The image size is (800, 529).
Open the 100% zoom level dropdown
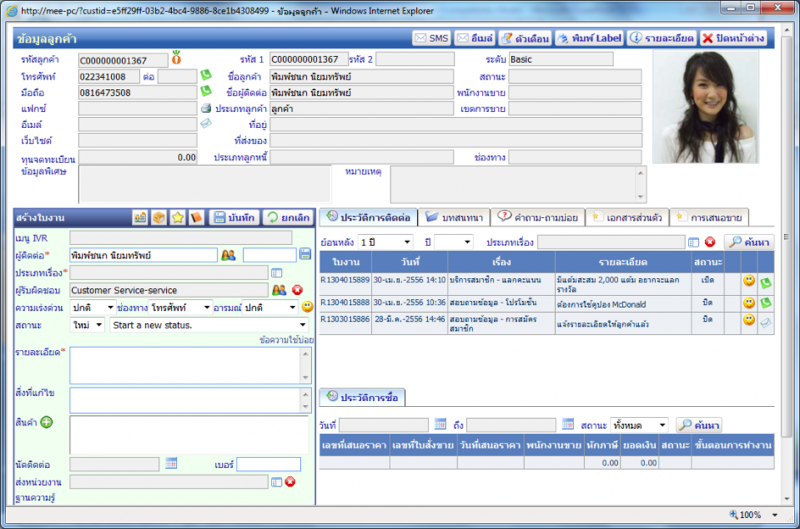click(774, 515)
